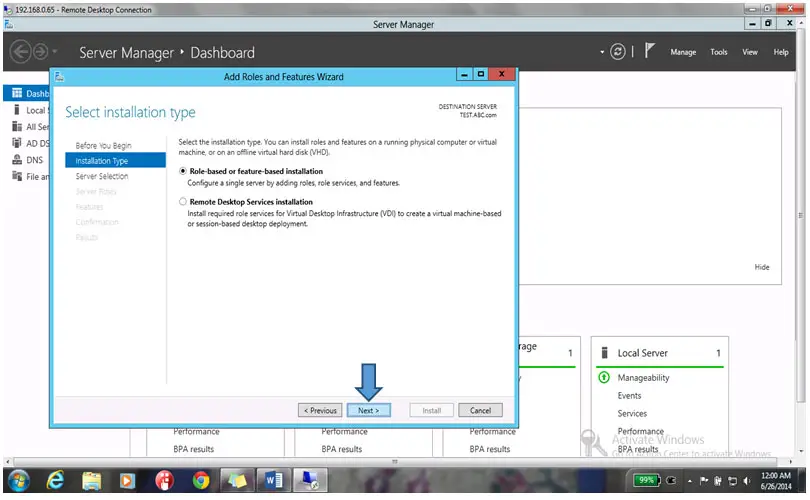Select Remote Desktop Services installation option

[x=182, y=202]
